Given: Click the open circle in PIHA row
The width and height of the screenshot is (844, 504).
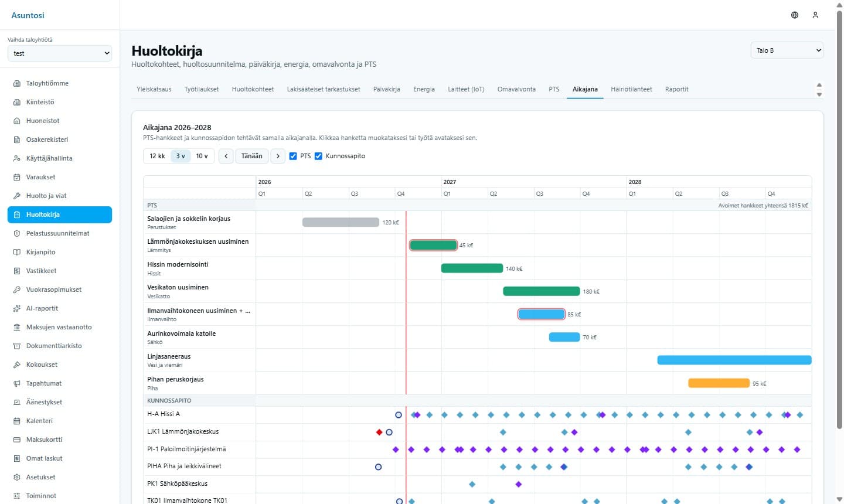Looking at the screenshot, I should pyautogui.click(x=378, y=467).
